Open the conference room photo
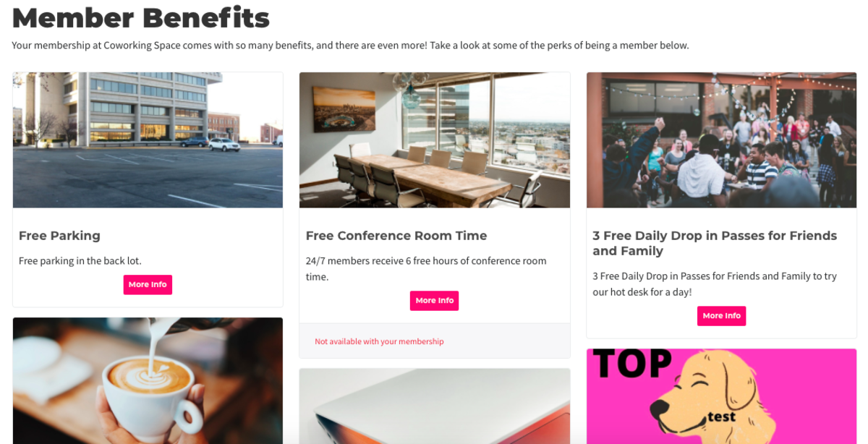Image resolution: width=868 pixels, height=444 pixels. [434, 140]
